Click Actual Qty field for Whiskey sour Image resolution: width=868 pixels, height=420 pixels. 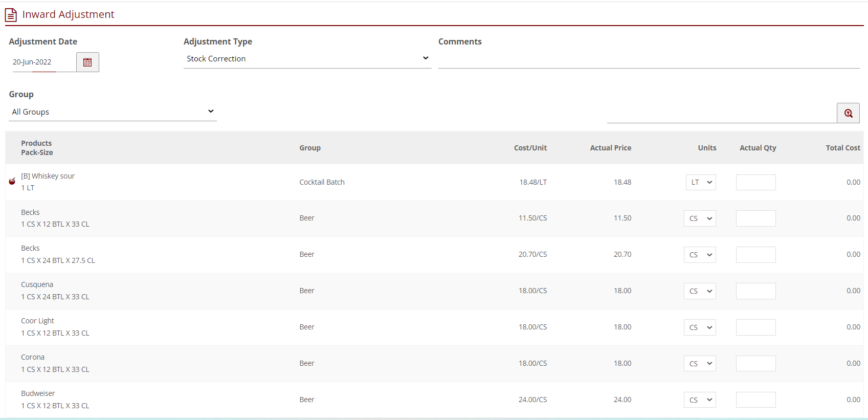(x=755, y=182)
